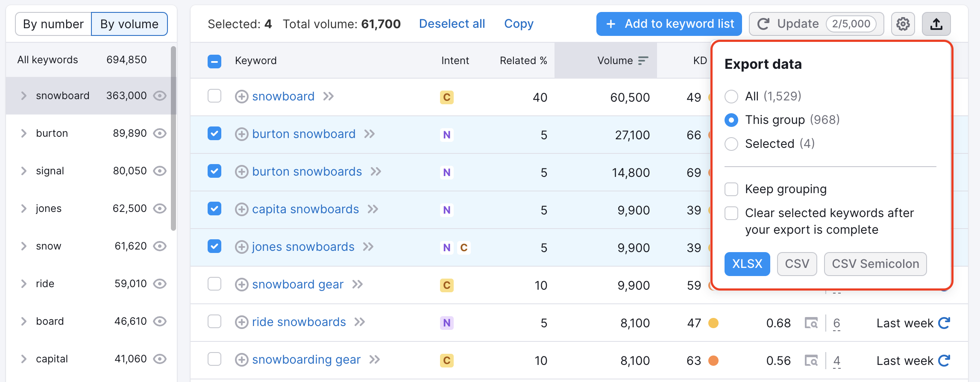Enable the Keep grouping checkbox
This screenshot has height=382, width=980.
731,189
